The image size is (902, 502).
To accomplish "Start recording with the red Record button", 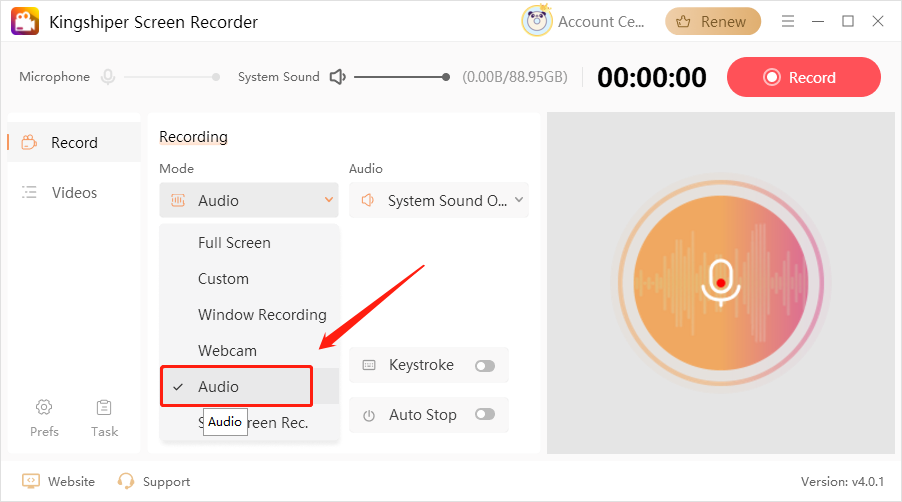I will (x=804, y=77).
